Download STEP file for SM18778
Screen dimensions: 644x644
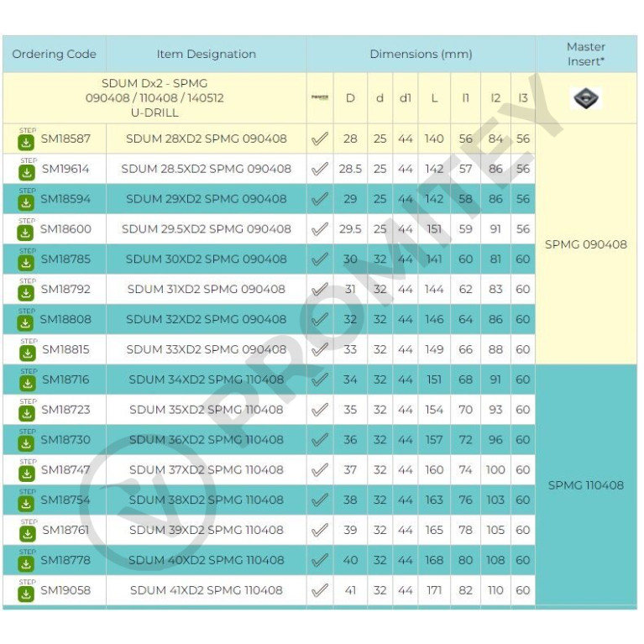click(26, 564)
